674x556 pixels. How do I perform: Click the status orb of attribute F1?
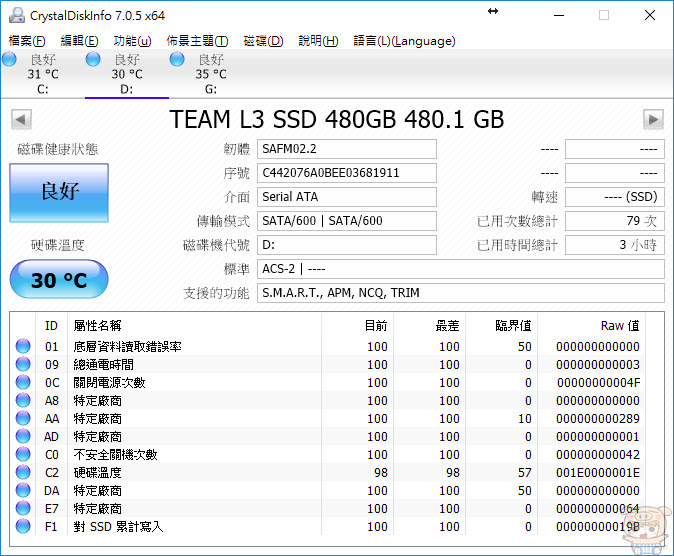point(23,526)
